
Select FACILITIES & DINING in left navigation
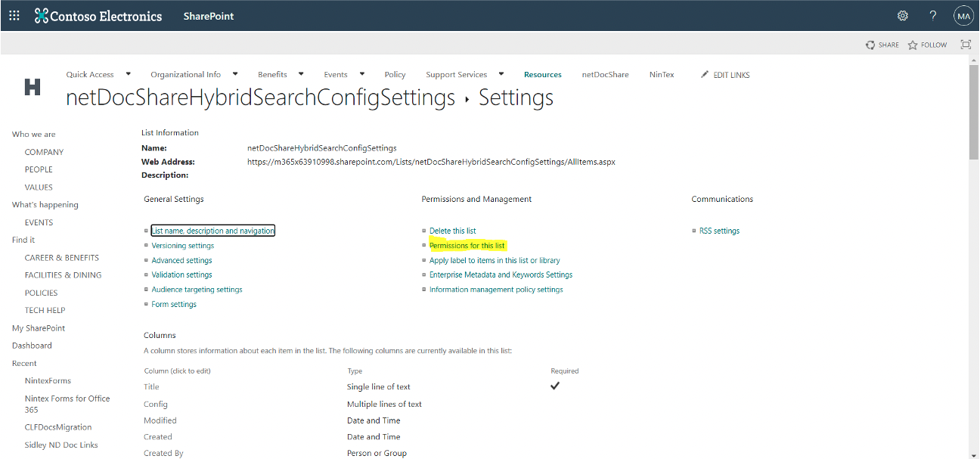(63, 275)
